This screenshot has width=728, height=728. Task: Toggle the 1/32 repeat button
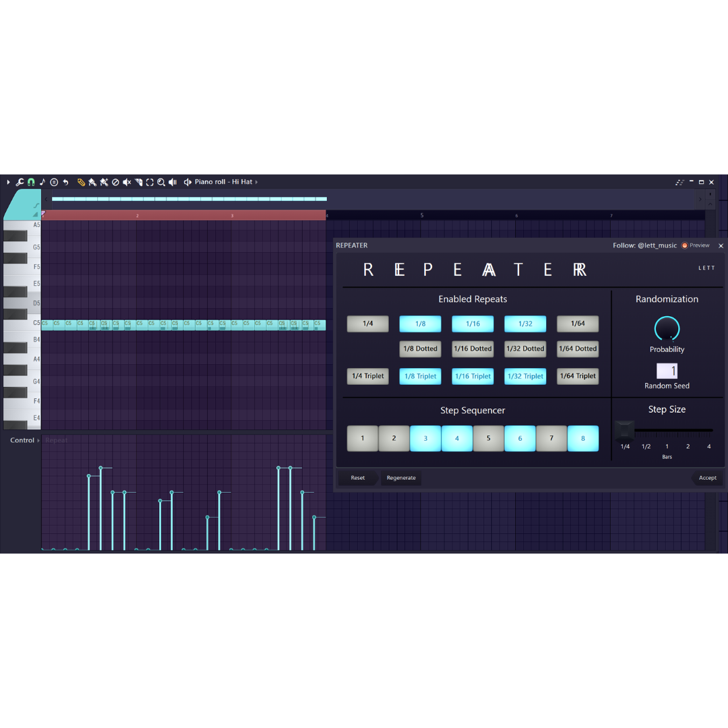click(x=525, y=324)
